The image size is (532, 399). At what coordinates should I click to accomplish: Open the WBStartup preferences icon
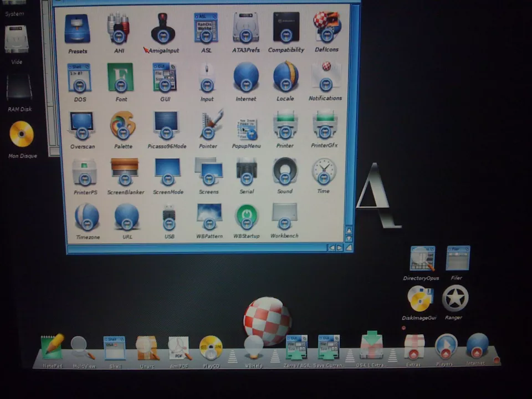(x=247, y=217)
